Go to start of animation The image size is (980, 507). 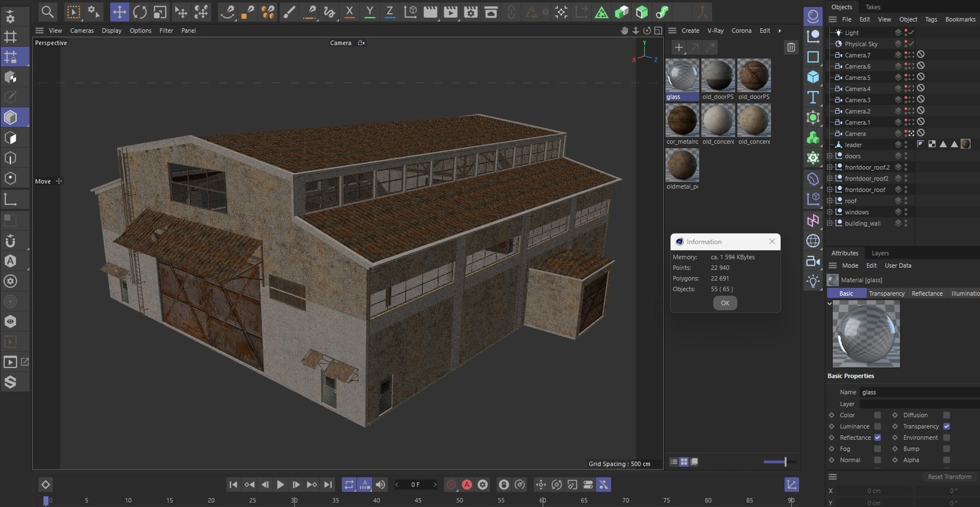[x=233, y=485]
